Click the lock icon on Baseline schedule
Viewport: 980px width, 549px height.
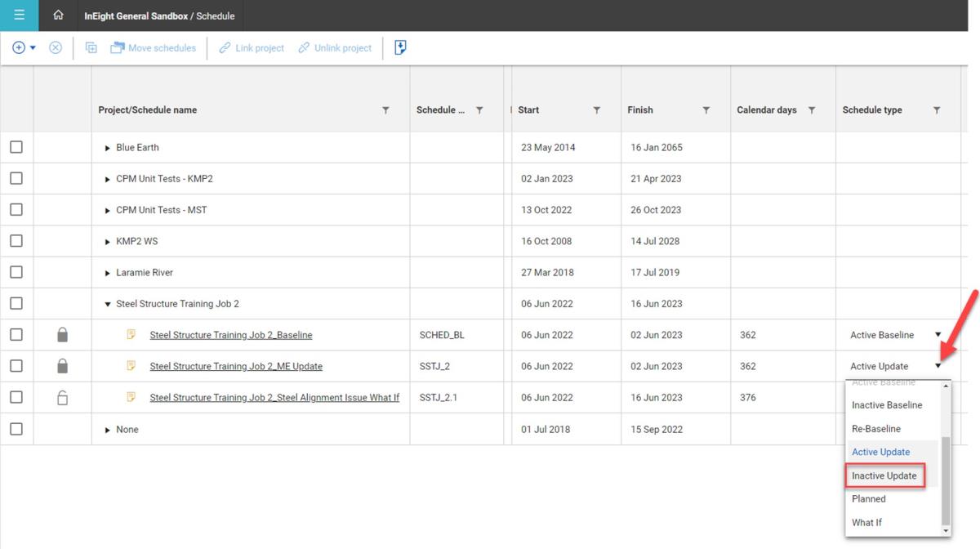click(x=62, y=335)
